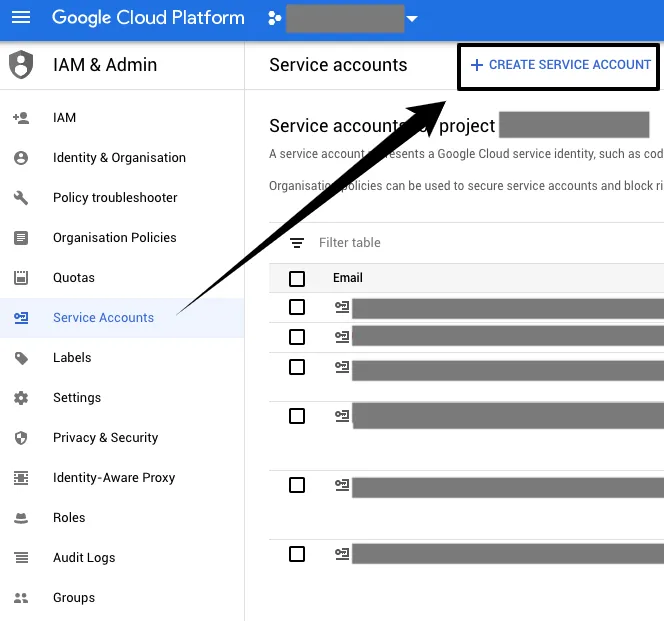Open the hamburger navigation menu
This screenshot has width=664, height=621.
click(21, 18)
